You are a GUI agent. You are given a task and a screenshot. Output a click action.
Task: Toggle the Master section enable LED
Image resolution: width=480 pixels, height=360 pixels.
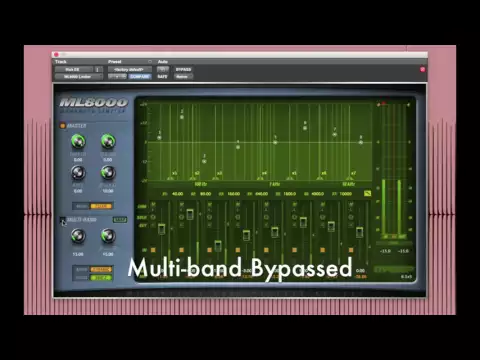click(x=62, y=126)
